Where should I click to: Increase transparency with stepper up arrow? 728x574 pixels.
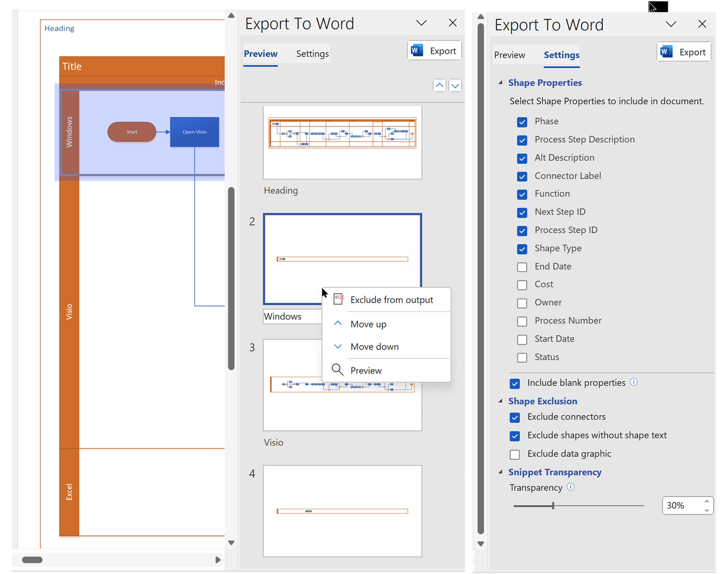click(707, 501)
